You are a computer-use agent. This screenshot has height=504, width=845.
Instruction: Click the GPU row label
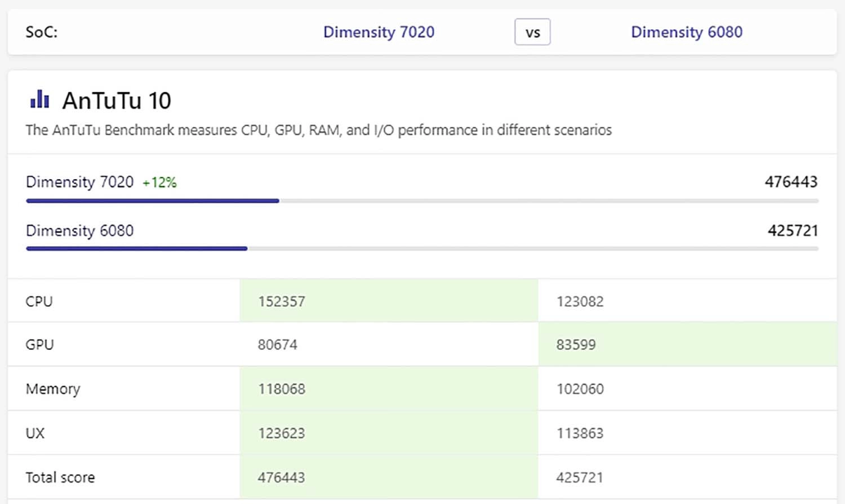(39, 345)
